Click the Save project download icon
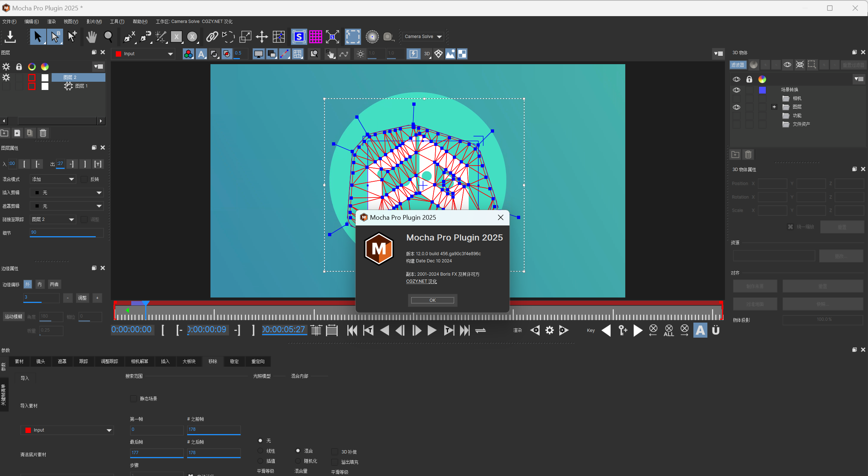 click(10, 37)
